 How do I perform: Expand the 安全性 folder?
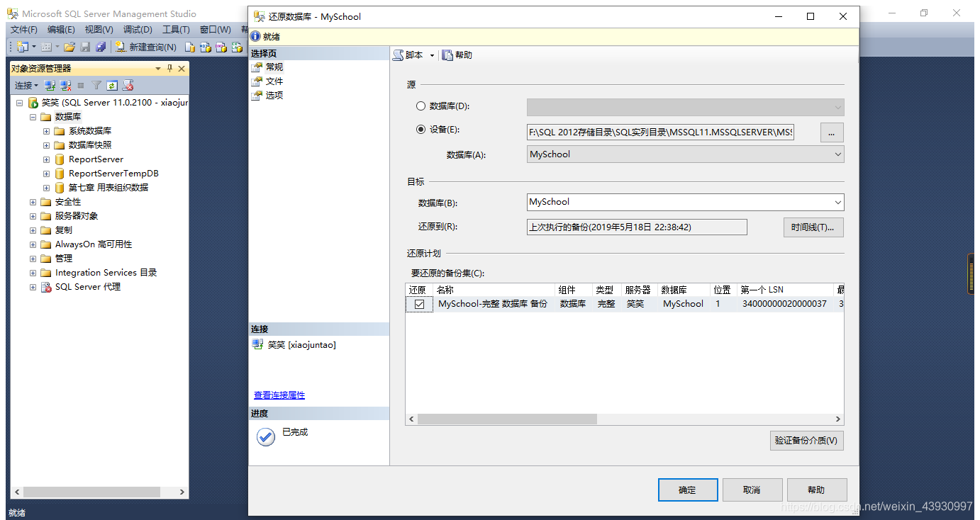point(33,202)
